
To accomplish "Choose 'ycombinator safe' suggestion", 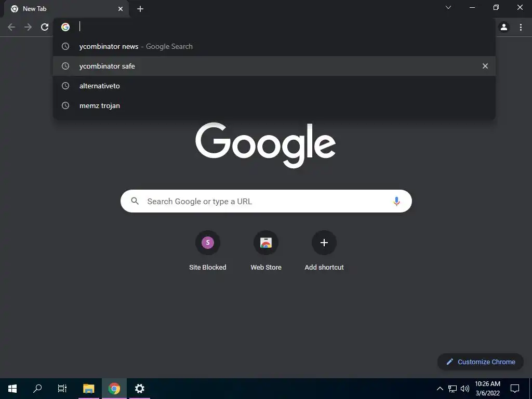I will (x=274, y=66).
